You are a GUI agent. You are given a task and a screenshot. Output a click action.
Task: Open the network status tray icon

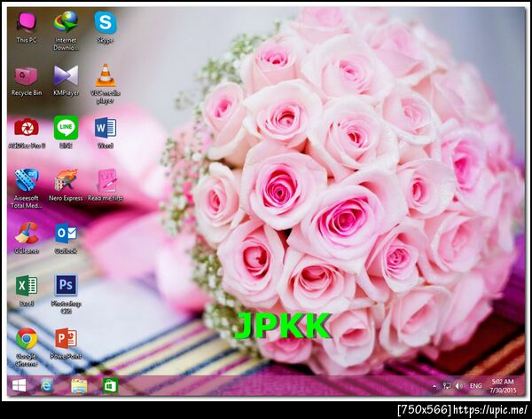tap(447, 385)
